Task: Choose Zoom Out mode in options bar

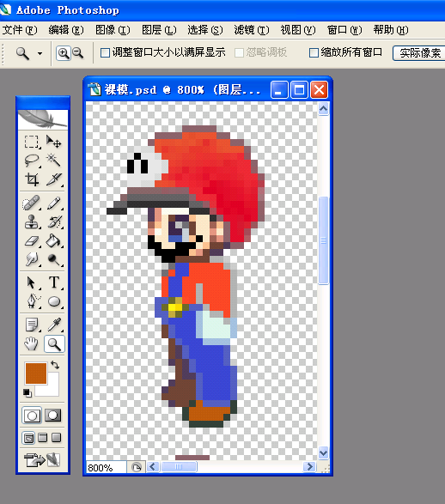Action: click(x=77, y=52)
